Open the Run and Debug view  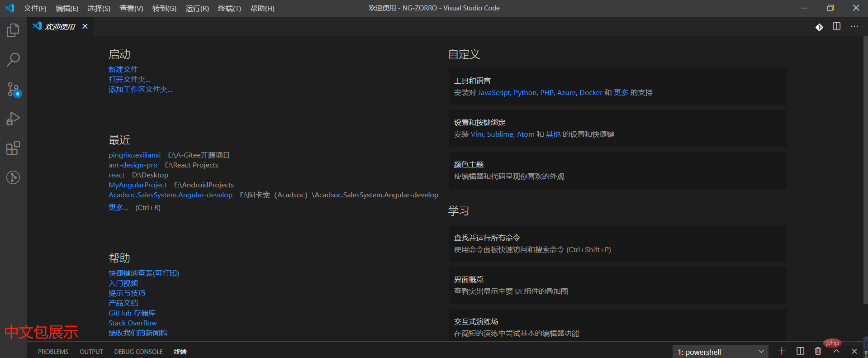point(13,119)
